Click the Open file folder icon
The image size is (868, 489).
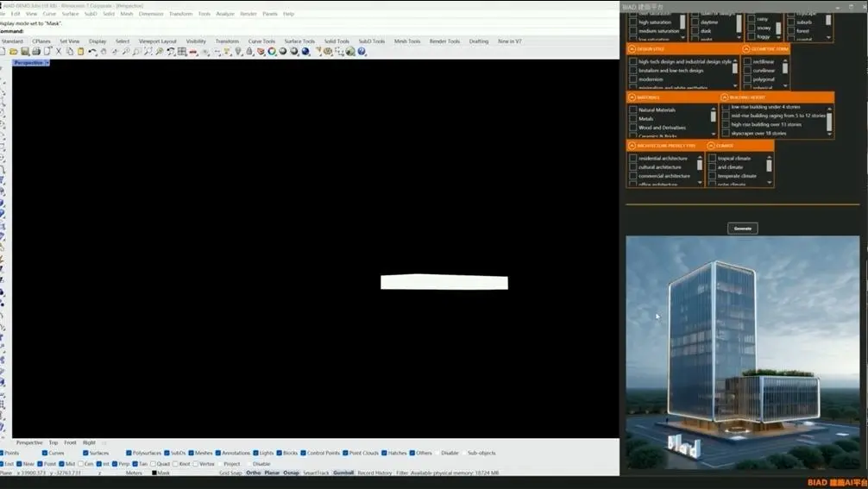tap(14, 52)
